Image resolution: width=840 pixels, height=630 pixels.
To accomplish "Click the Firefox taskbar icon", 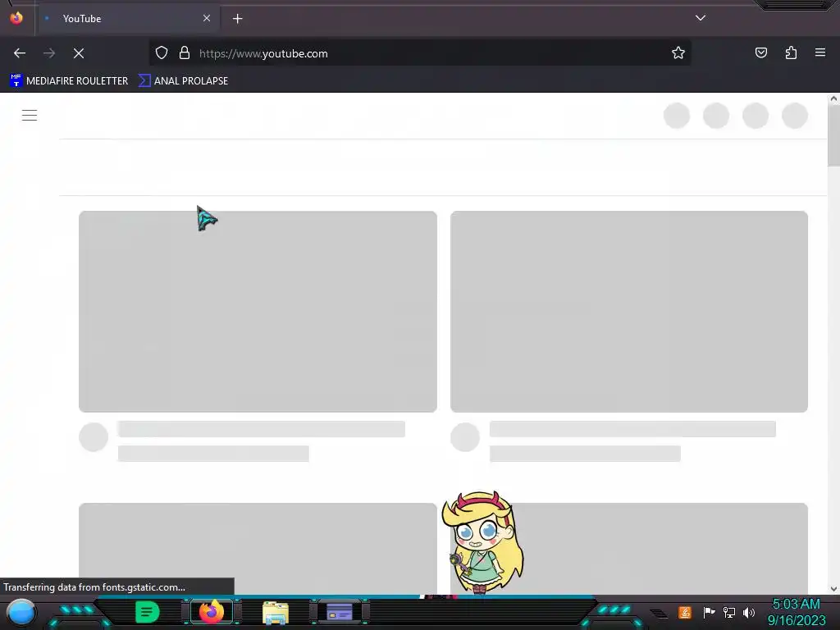I will point(212,612).
